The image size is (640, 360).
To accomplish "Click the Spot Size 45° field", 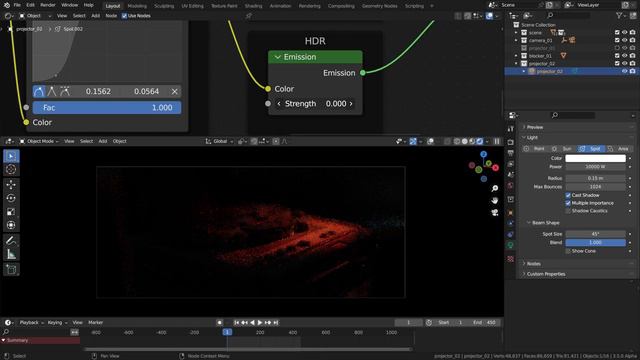I will click(x=595, y=234).
